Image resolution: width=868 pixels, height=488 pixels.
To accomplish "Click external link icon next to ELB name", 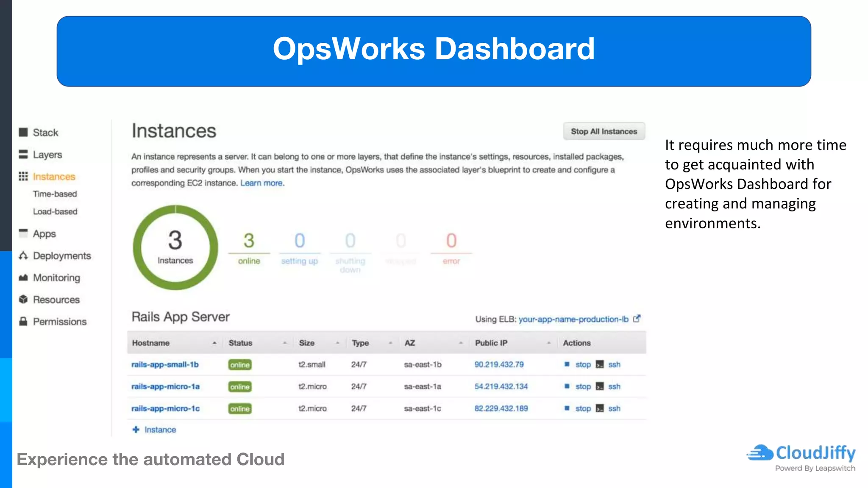I will click(637, 319).
